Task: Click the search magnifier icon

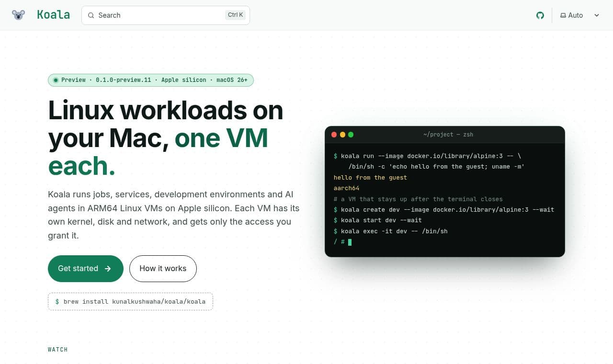Action: [x=91, y=15]
